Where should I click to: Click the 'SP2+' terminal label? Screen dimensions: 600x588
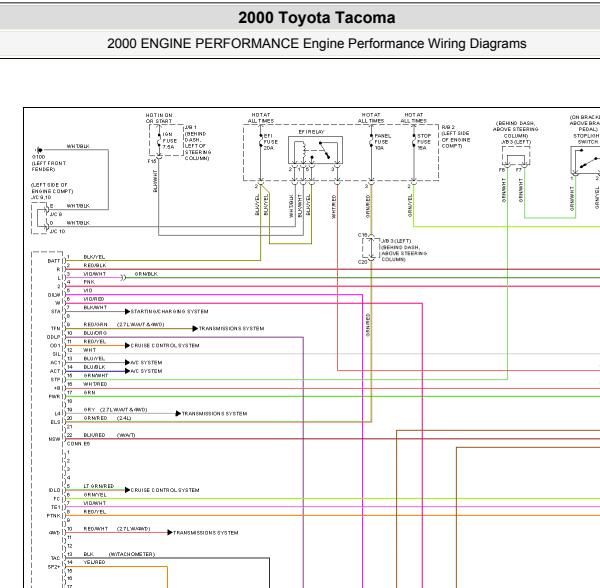[54, 567]
